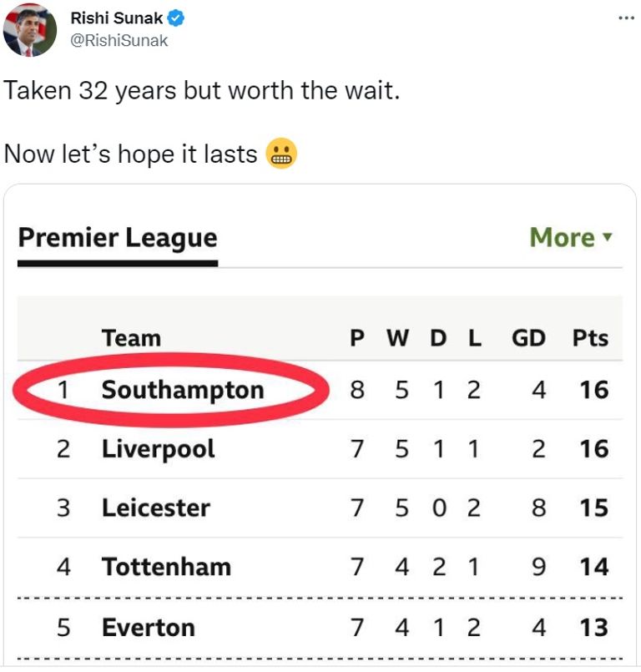
Task: Click Southampton's 16 points value
Action: [x=593, y=390]
